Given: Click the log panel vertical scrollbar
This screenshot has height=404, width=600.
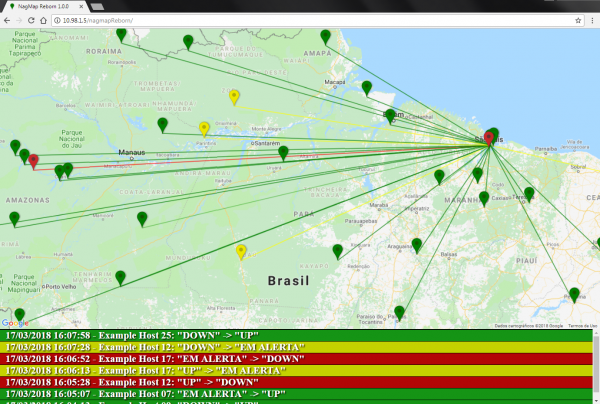Looking at the screenshot, I should coord(596,365).
